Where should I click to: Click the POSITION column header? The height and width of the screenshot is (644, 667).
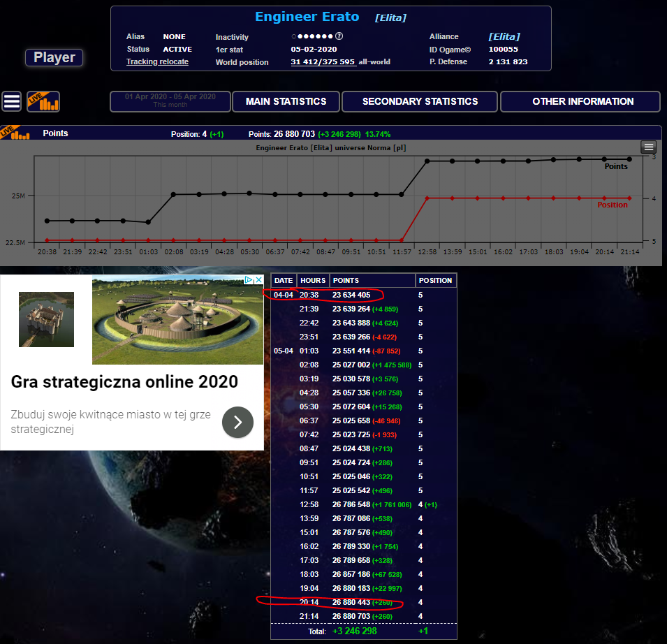click(436, 280)
